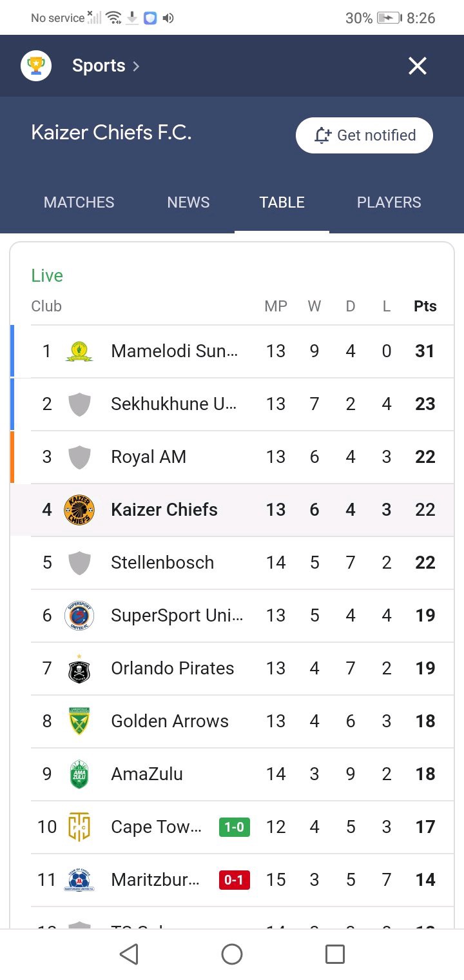Tap the Android back navigation button
This screenshot has height=980, width=464.
pyautogui.click(x=129, y=954)
